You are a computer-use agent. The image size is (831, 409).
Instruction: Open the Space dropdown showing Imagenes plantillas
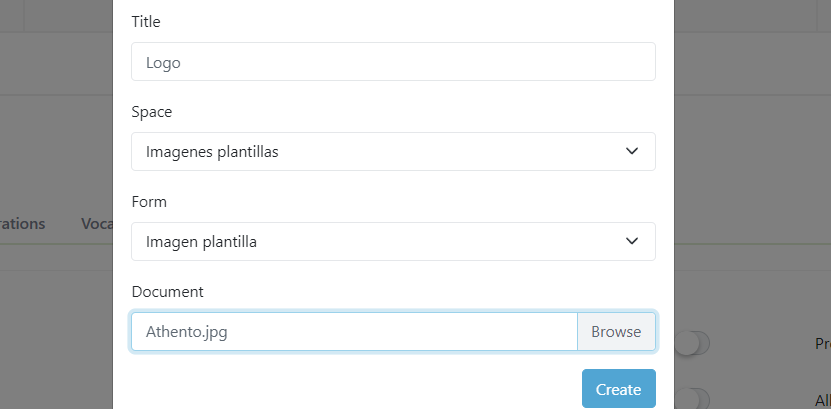pyautogui.click(x=393, y=151)
